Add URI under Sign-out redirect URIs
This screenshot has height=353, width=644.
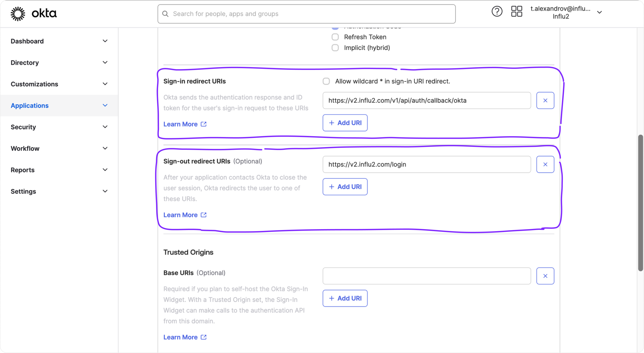pyautogui.click(x=345, y=187)
